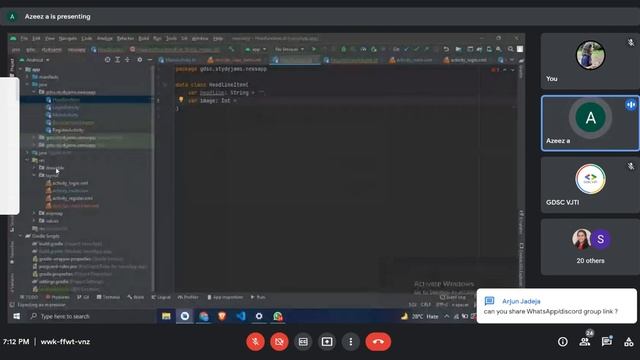This screenshot has height=360, width=640.
Task: Open the Logcat tool window
Action: coord(161,297)
